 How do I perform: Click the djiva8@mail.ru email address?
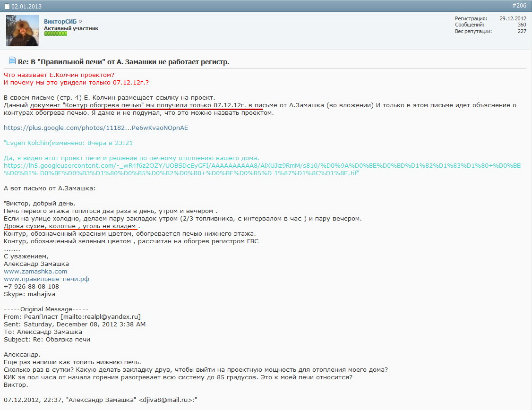[x=166, y=400]
